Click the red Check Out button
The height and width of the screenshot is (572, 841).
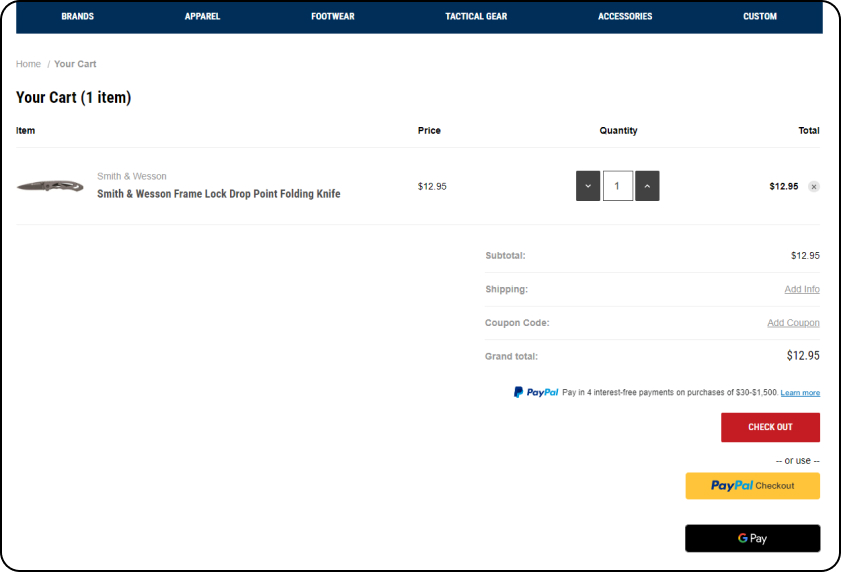coord(770,427)
